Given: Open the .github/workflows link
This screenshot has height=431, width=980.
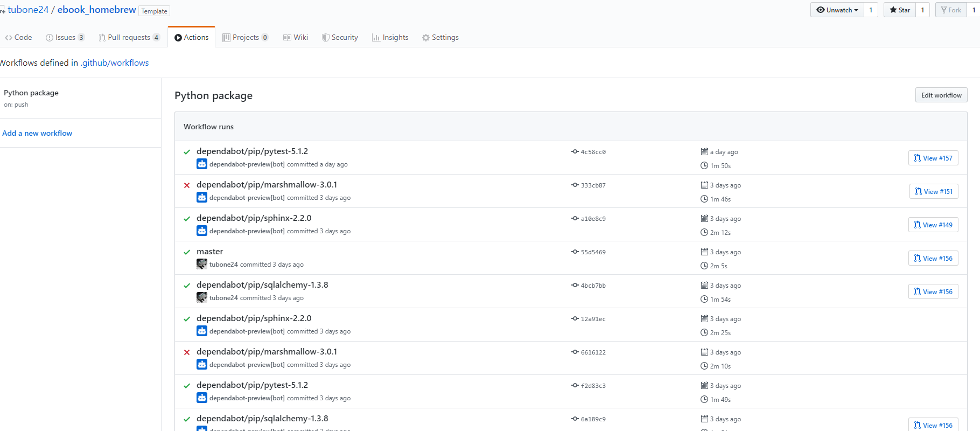Looking at the screenshot, I should click(x=115, y=62).
